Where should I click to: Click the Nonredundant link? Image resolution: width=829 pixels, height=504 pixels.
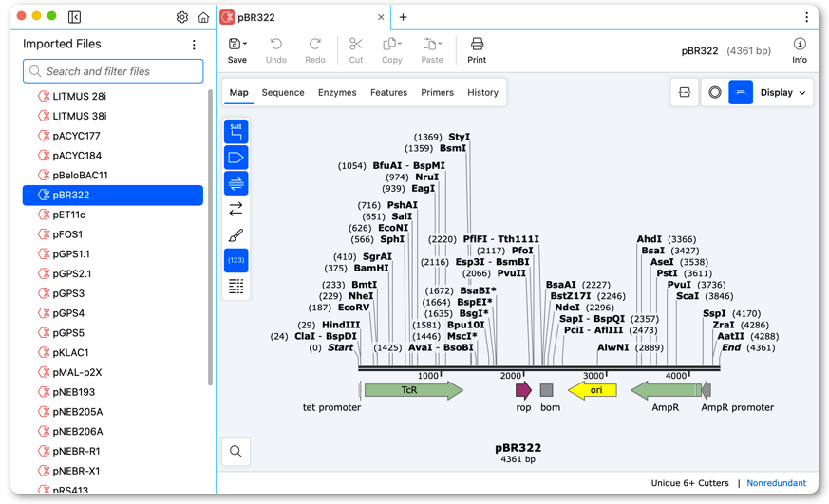pyautogui.click(x=776, y=483)
